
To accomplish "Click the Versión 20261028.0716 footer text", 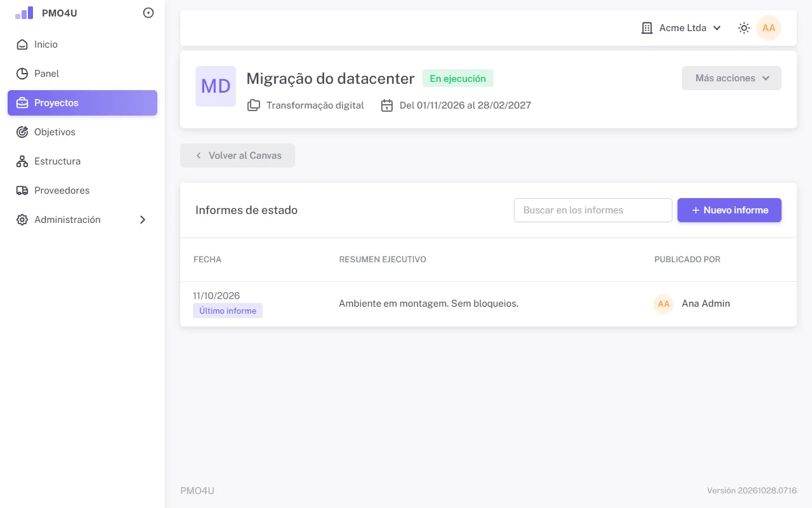I will 752,491.
